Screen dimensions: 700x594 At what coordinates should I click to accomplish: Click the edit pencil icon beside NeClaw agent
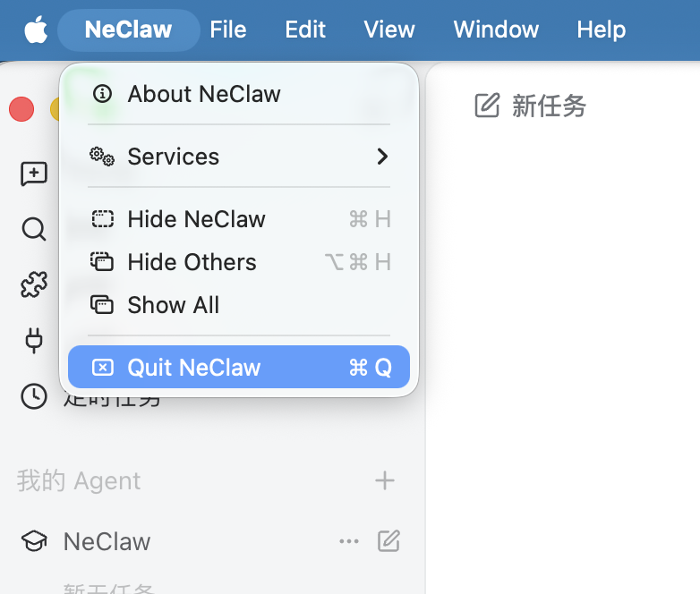pyautogui.click(x=388, y=541)
